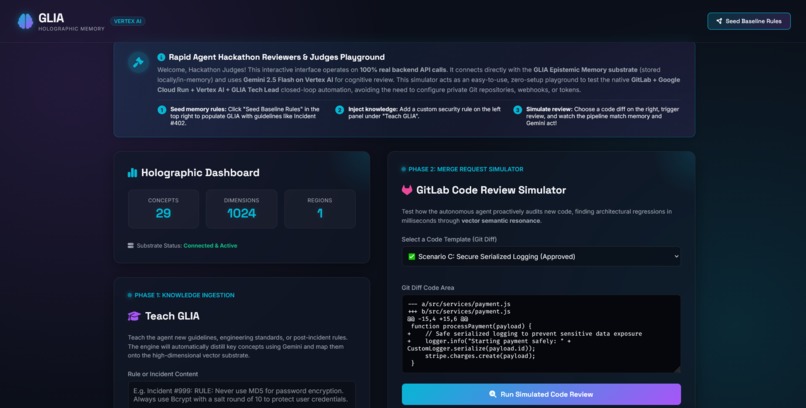Screen dimensions: 806x408
Task: Click the Seed memory rules step text
Action: [245, 116]
